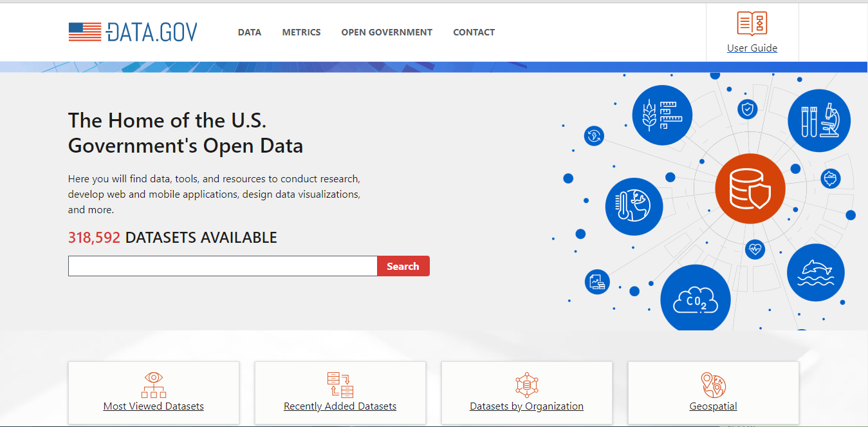Click the wheat agriculture topic icon

pyautogui.click(x=662, y=114)
